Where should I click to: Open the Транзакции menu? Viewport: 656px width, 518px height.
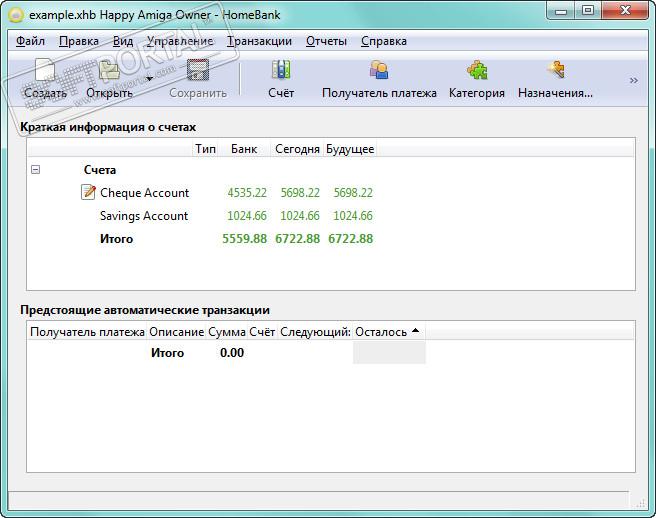(x=259, y=41)
